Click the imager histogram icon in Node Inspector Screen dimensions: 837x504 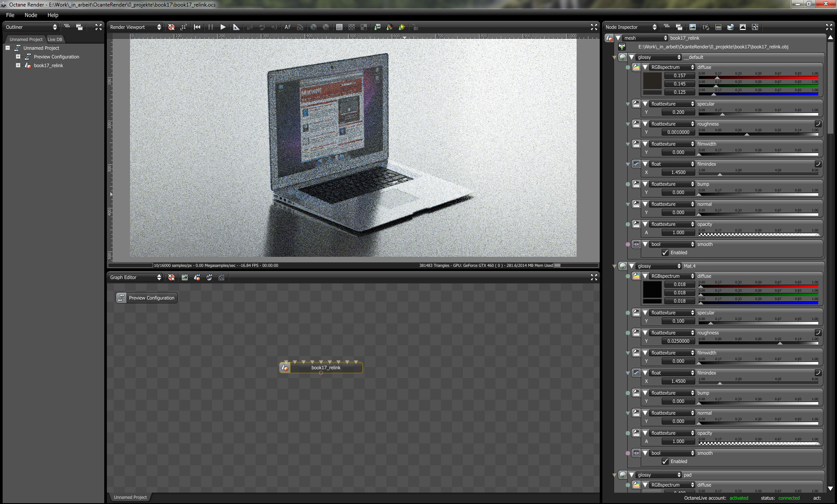[743, 27]
